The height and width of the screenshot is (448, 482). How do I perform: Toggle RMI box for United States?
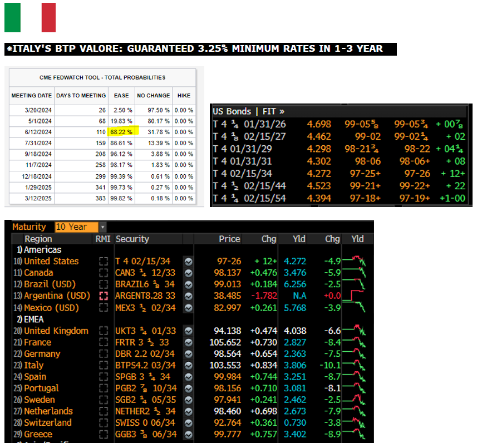click(104, 262)
